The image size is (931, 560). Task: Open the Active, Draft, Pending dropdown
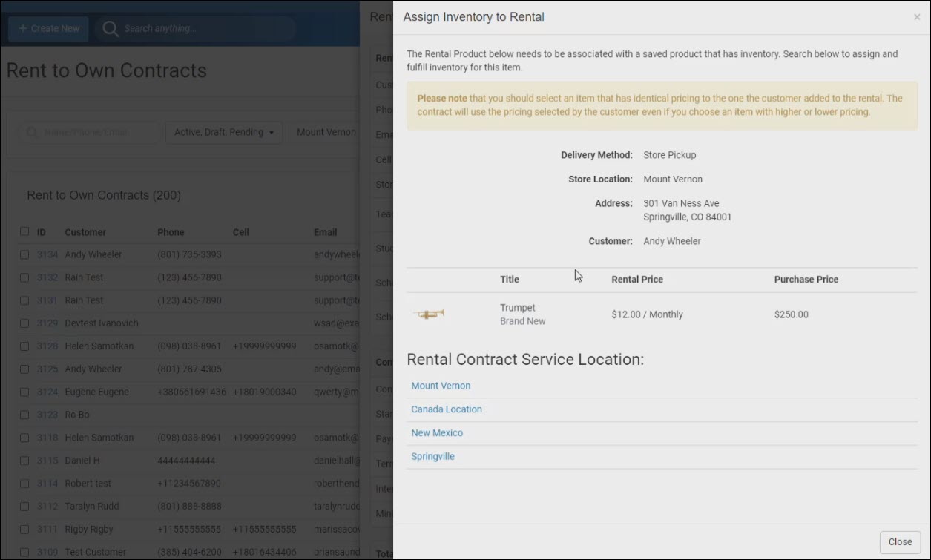point(224,132)
